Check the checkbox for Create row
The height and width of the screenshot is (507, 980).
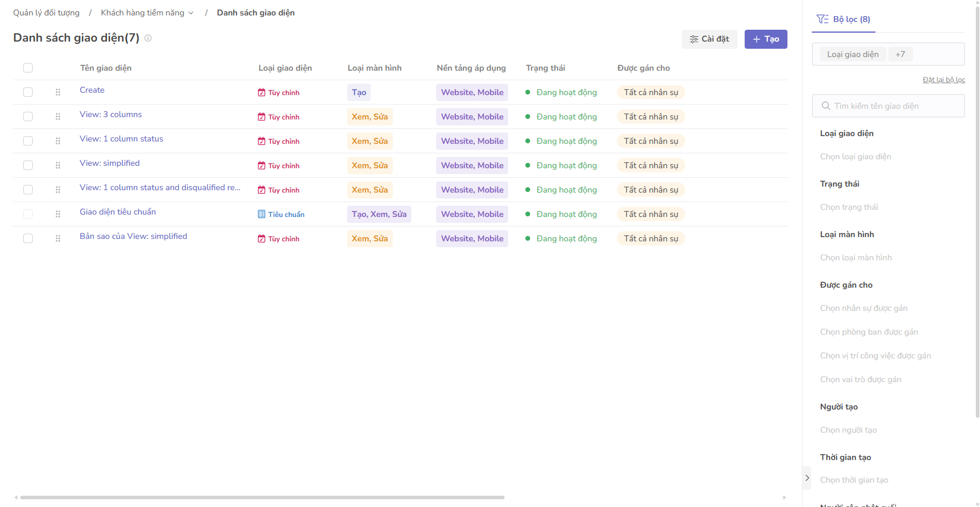click(28, 92)
